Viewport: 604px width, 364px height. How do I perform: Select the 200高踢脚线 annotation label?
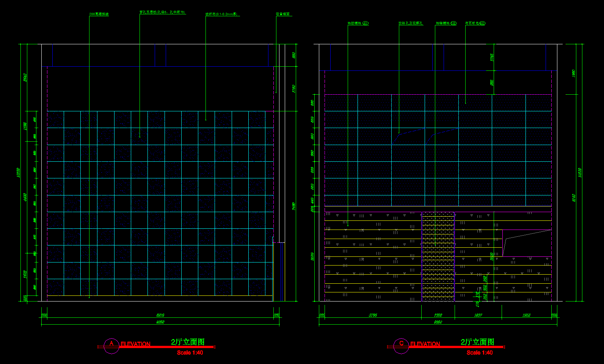pos(99,14)
